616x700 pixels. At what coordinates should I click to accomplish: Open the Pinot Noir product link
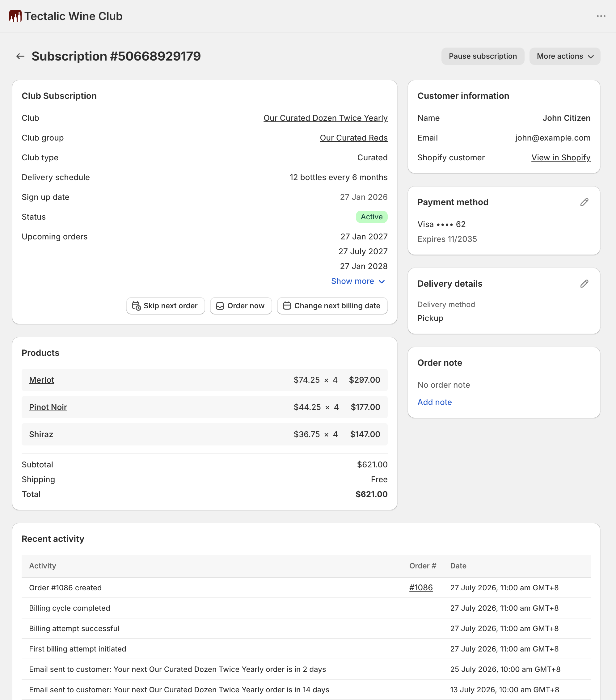(x=48, y=407)
